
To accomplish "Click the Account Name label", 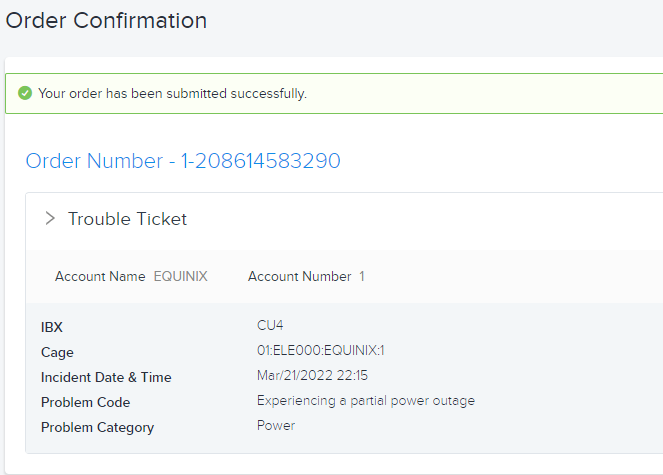I will click(x=100, y=276).
